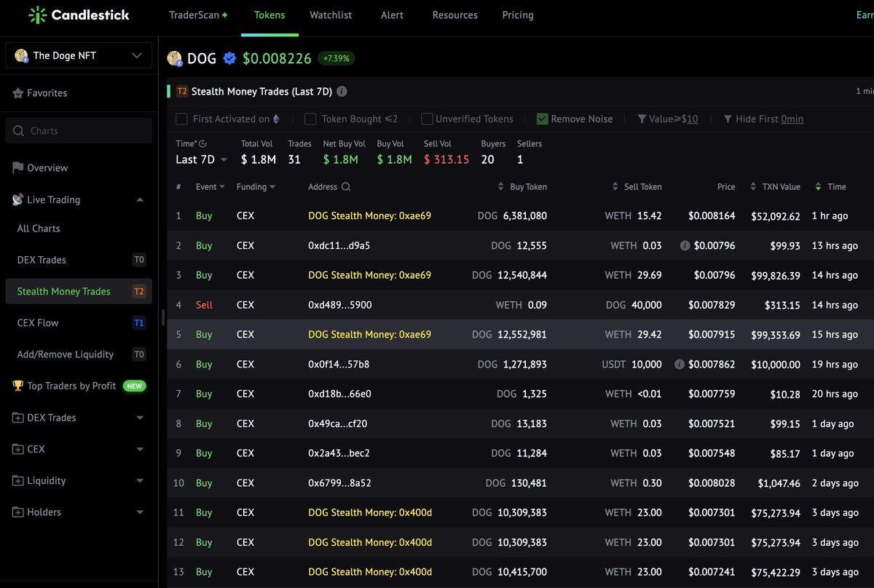Click the Top Traders trophy icon

point(18,386)
